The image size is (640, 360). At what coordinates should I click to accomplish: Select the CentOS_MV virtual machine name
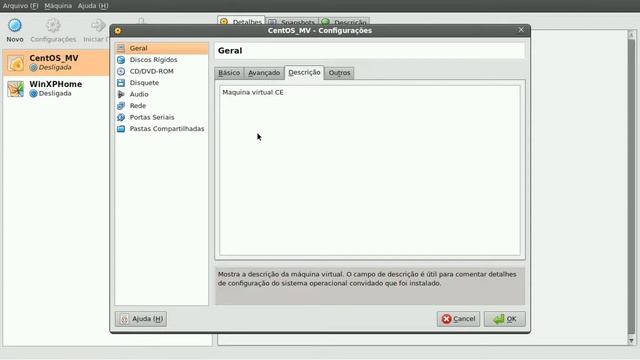pos(54,58)
